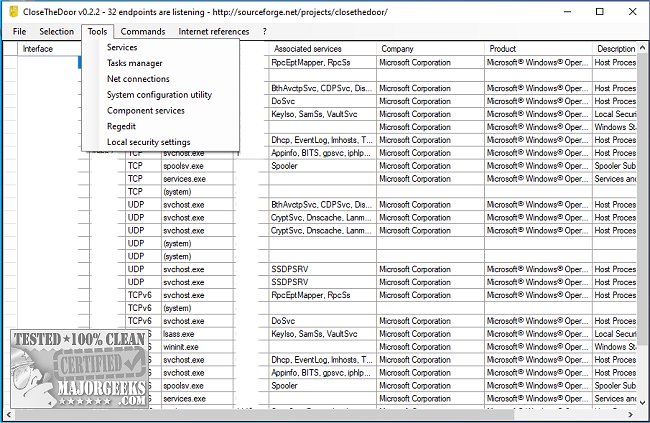
Task: Open the File menu
Action: click(19, 32)
